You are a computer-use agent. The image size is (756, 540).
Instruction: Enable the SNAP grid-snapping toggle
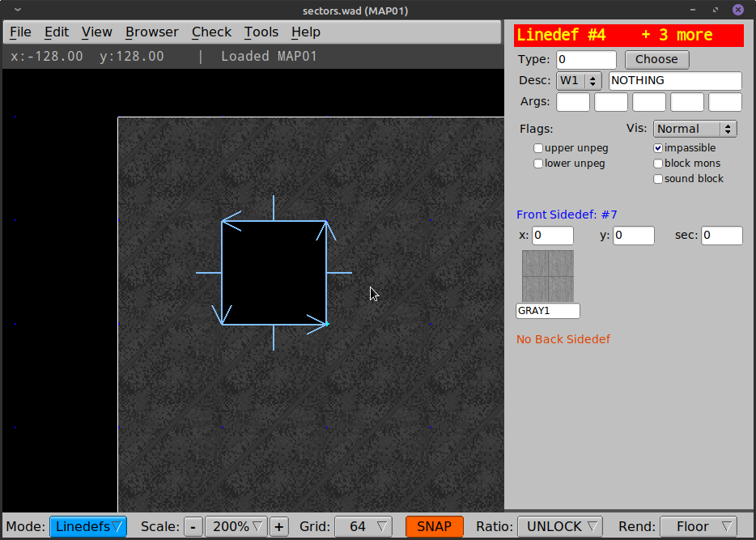click(x=435, y=526)
